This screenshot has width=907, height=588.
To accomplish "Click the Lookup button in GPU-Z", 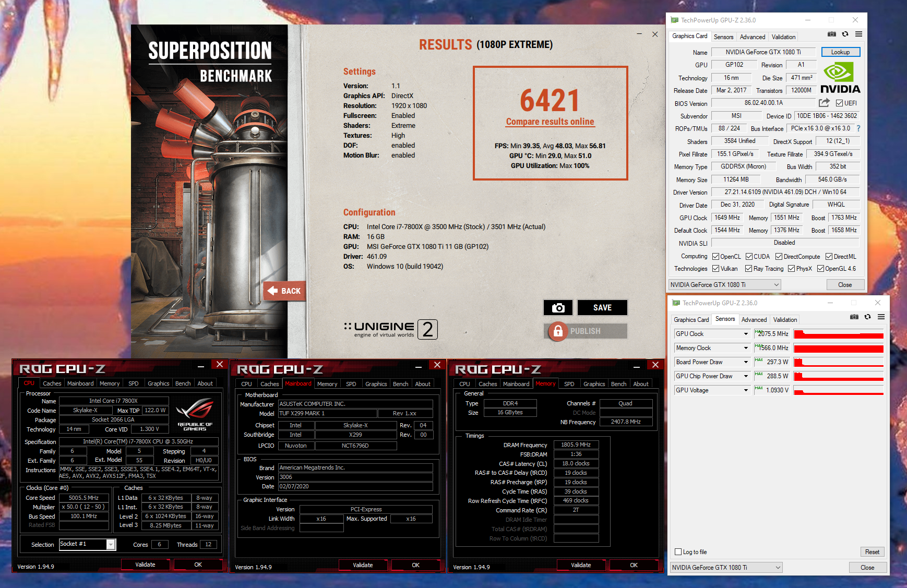I will point(840,52).
